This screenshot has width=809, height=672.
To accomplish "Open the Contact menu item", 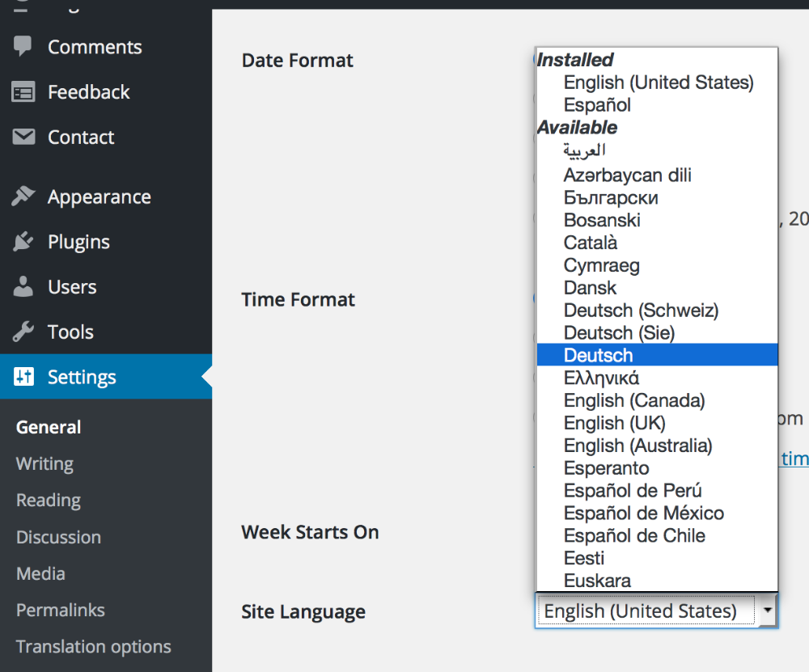I will coord(106,137).
